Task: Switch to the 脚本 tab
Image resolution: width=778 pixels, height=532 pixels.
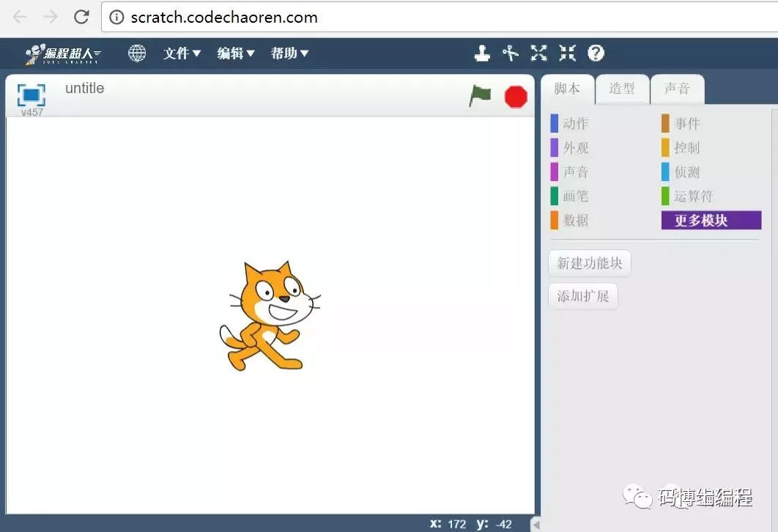Action: (567, 89)
